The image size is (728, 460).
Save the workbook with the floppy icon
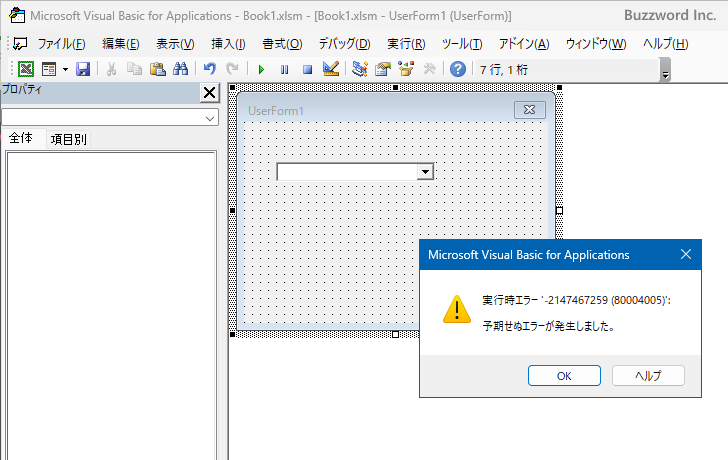[83, 69]
